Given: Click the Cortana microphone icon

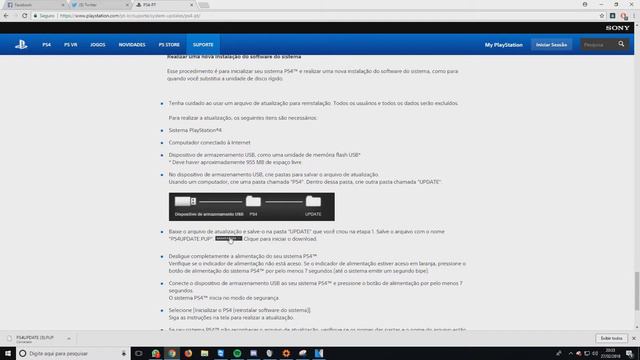Looking at the screenshot, I should 124,353.
